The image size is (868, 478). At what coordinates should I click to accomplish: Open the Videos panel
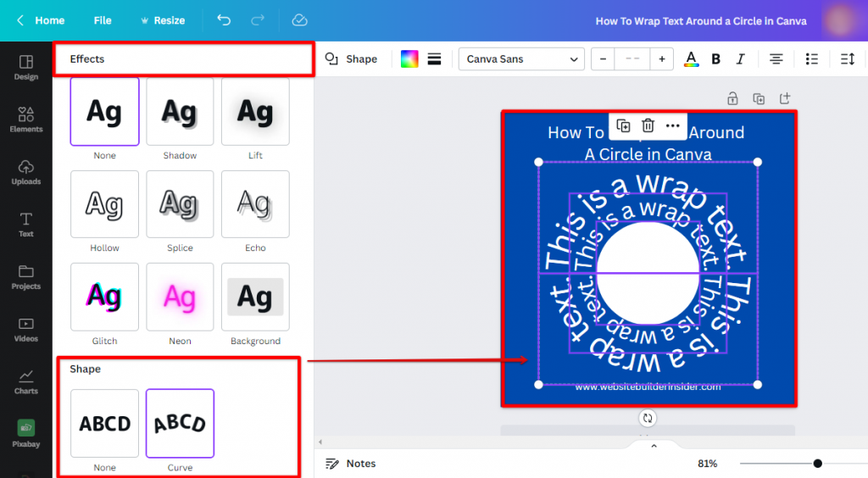[x=26, y=330]
